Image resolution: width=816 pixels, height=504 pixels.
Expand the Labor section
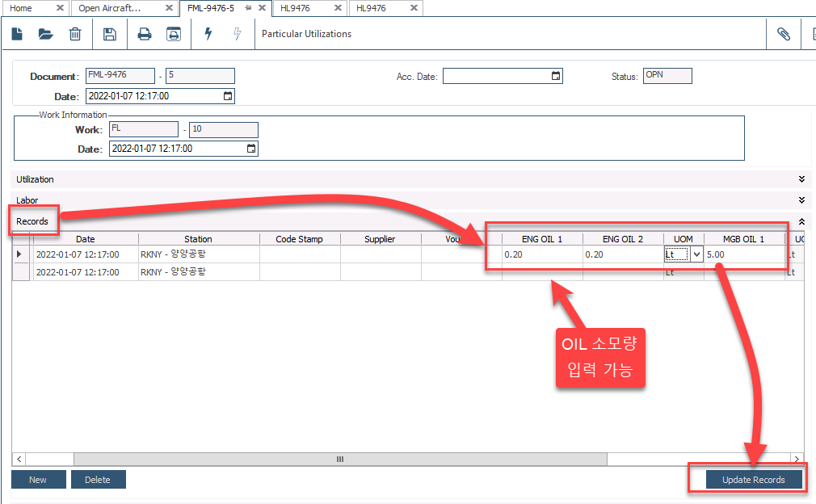(x=801, y=200)
